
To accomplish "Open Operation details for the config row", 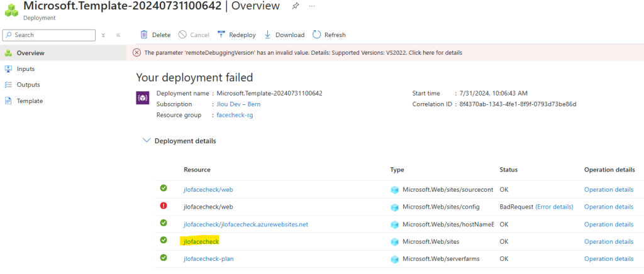I will point(609,207).
